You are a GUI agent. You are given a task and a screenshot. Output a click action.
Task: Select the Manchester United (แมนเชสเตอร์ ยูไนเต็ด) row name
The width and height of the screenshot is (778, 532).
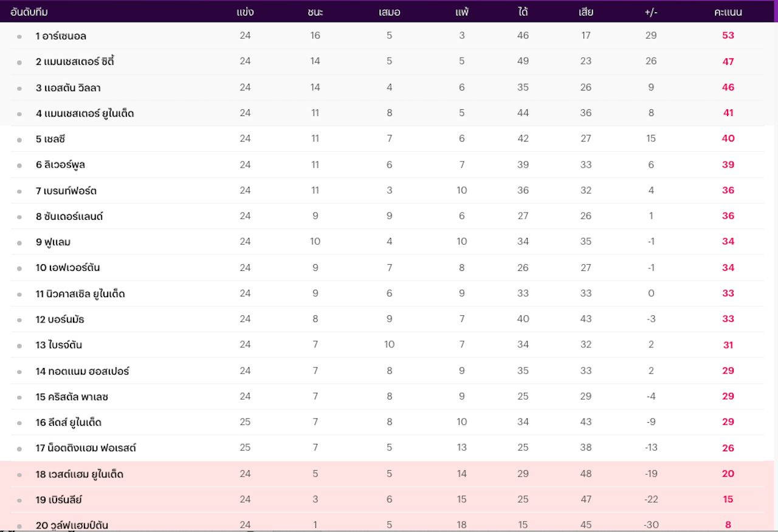(85, 114)
